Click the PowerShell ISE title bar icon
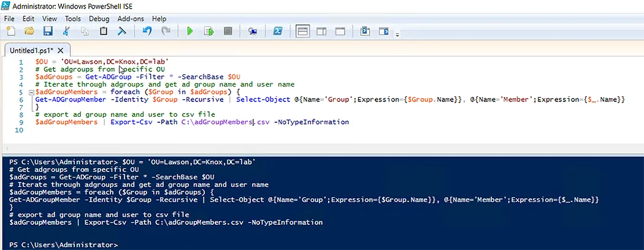Screen dimensions: 644x250 [6, 6]
